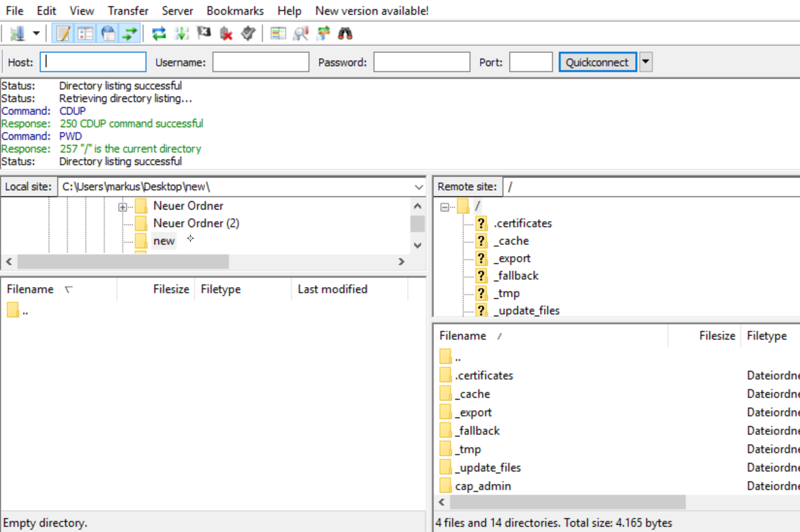Open the Bookmarks menu
Image resolution: width=800 pixels, height=532 pixels.
click(x=235, y=10)
